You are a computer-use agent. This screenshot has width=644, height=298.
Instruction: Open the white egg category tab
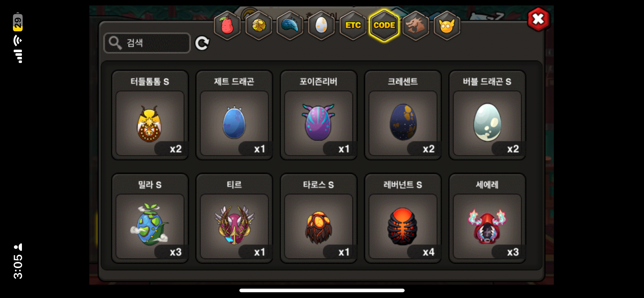tap(321, 26)
